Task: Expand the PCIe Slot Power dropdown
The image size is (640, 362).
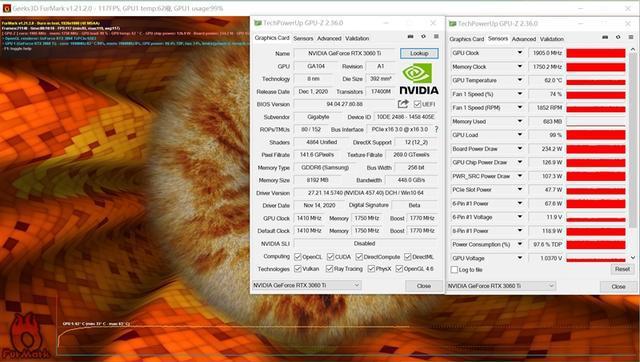Action: [x=520, y=189]
